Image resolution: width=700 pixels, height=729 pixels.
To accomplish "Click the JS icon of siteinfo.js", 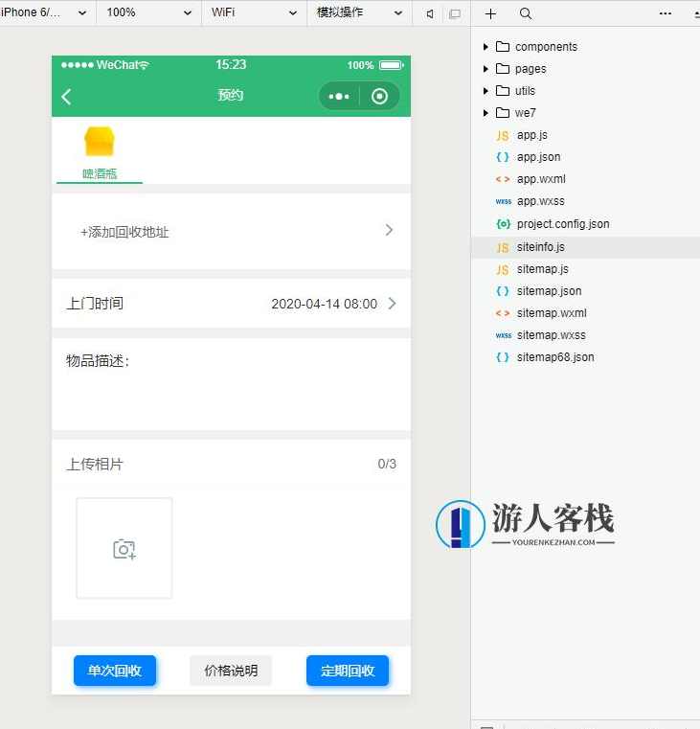I will point(503,247).
